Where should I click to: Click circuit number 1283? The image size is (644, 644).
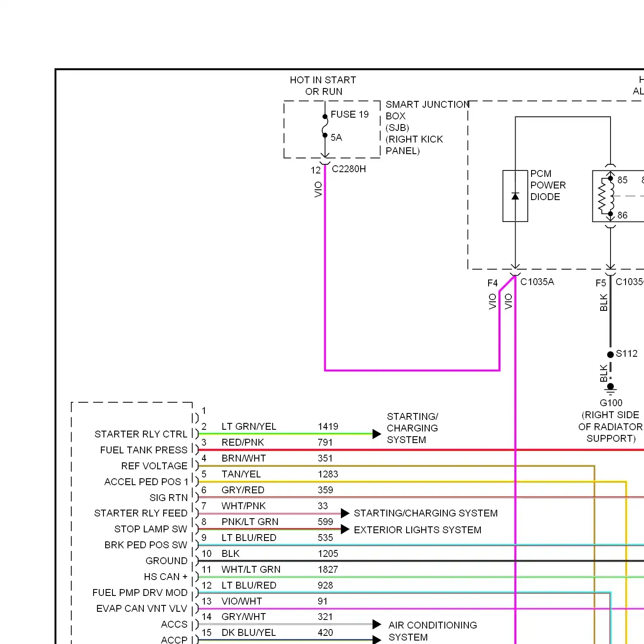328,474
